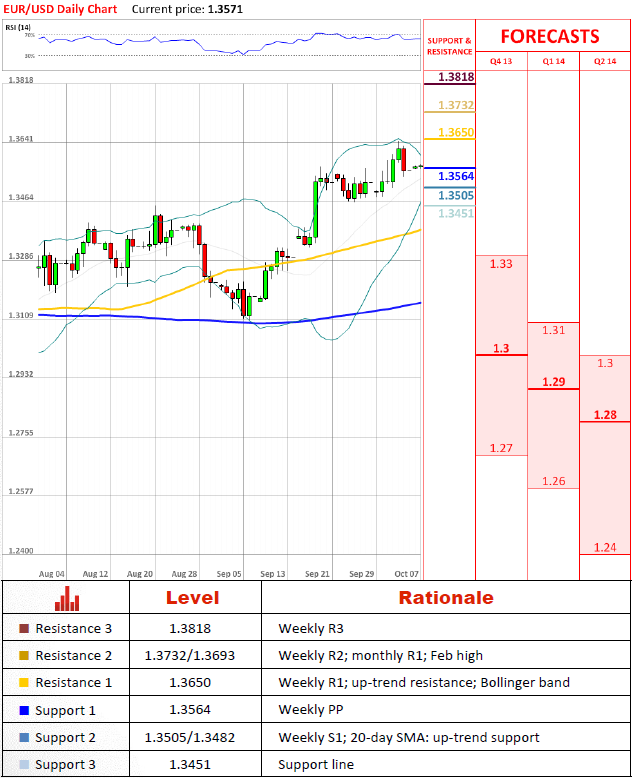Viewport: 634px width, 778px height.
Task: Click the Aug 04 date axis label
Action: point(52,574)
